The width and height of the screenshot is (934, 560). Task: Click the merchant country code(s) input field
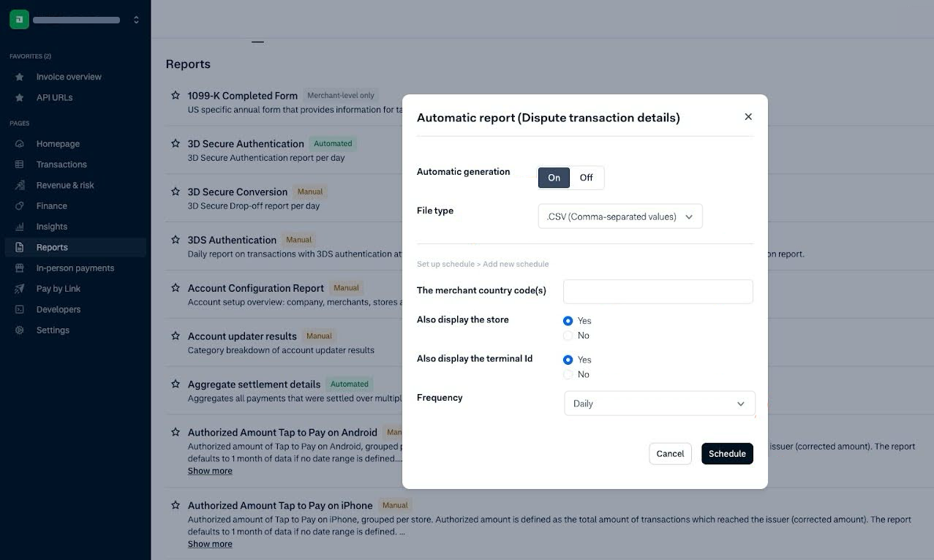[658, 291]
